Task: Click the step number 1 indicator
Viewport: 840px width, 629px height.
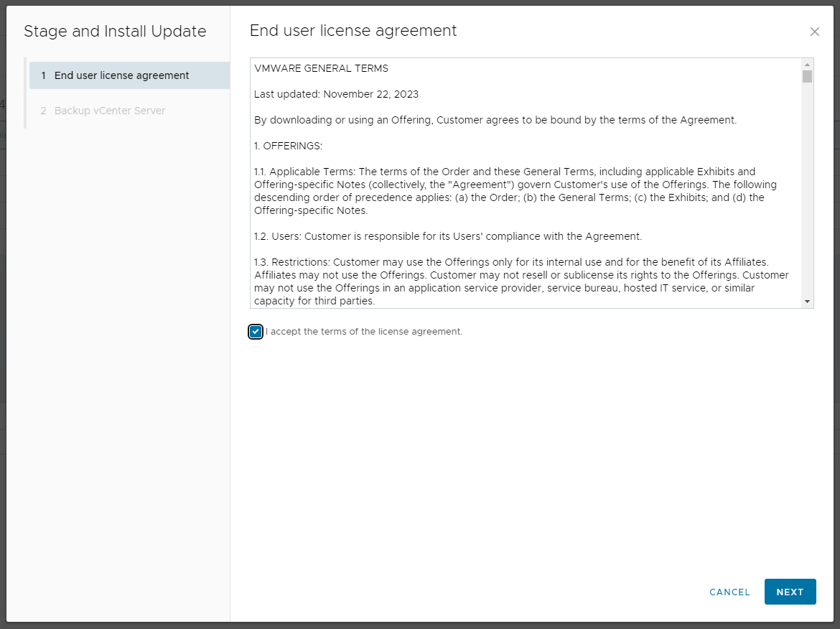Action: tap(45, 75)
